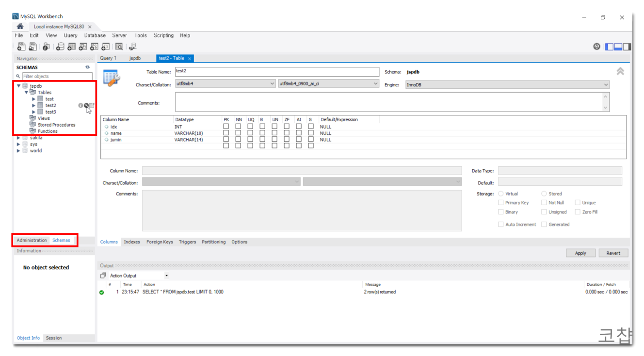This screenshot has height=356, width=644.
Task: Check PK box for jumin column
Action: pyautogui.click(x=226, y=140)
